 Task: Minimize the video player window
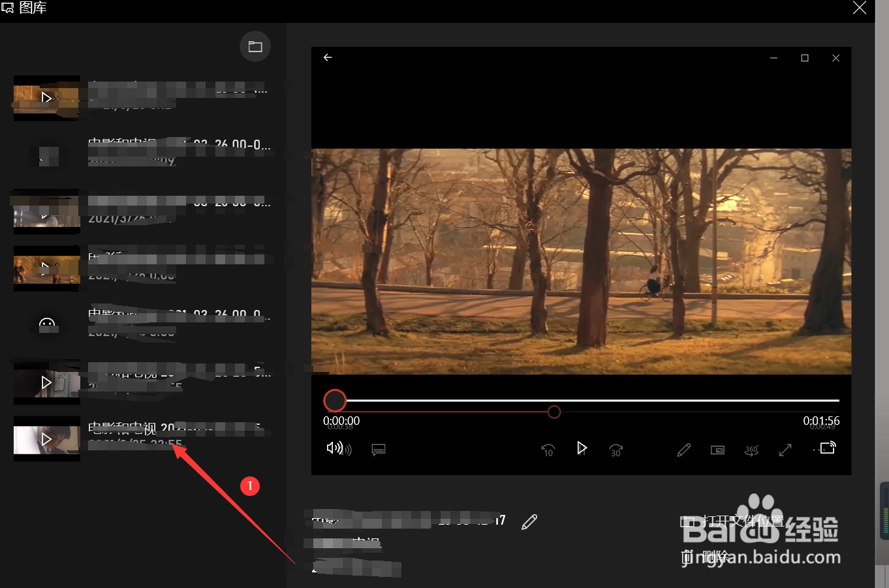coord(773,58)
